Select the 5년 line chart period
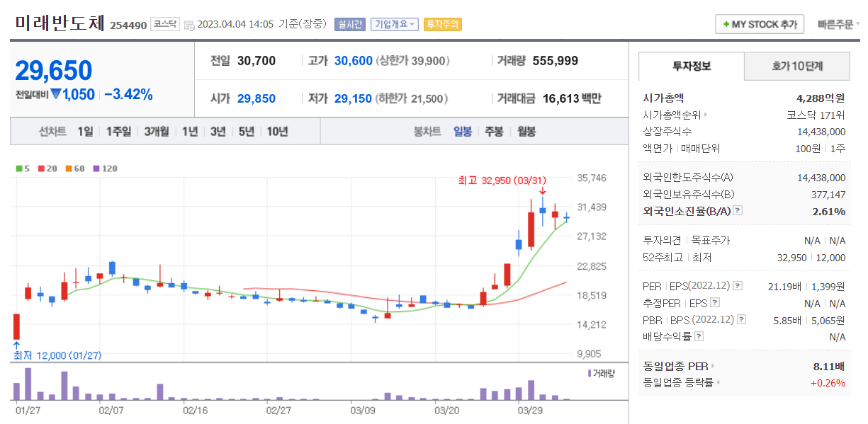 tap(246, 131)
